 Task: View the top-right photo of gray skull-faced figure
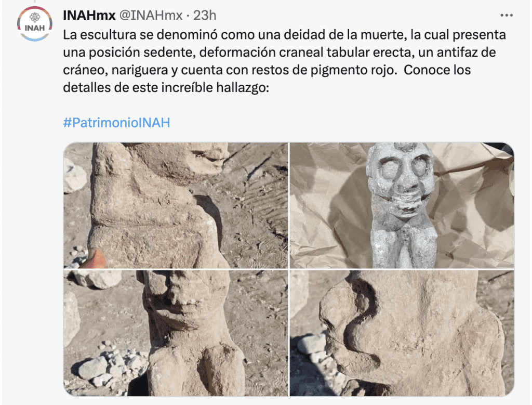402,205
